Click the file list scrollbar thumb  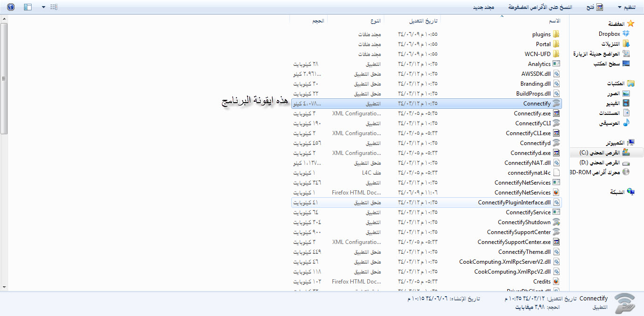tap(4, 79)
